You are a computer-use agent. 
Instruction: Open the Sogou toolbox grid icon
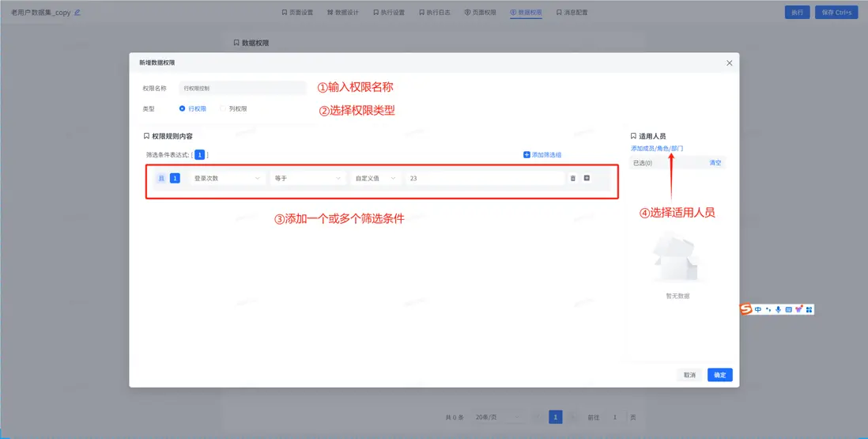[809, 309]
